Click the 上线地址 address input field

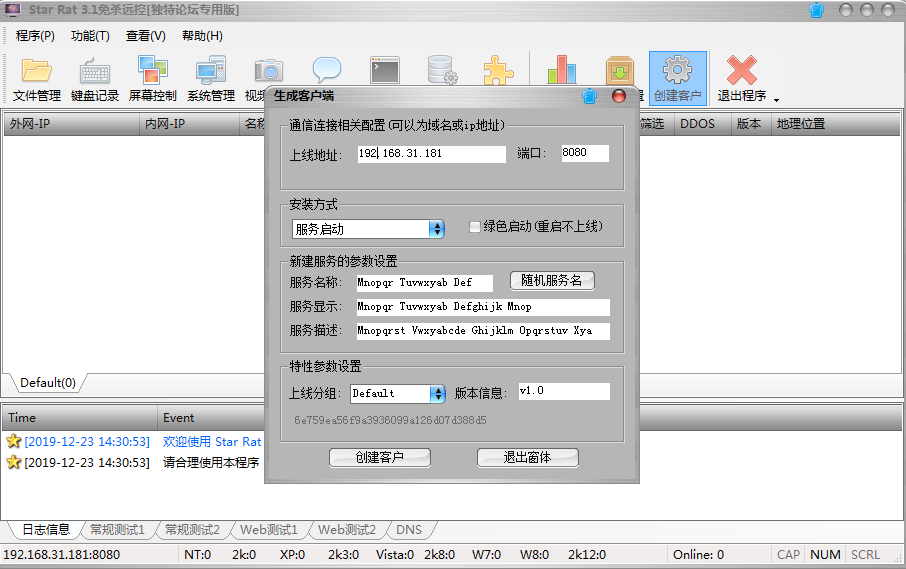[432, 154]
